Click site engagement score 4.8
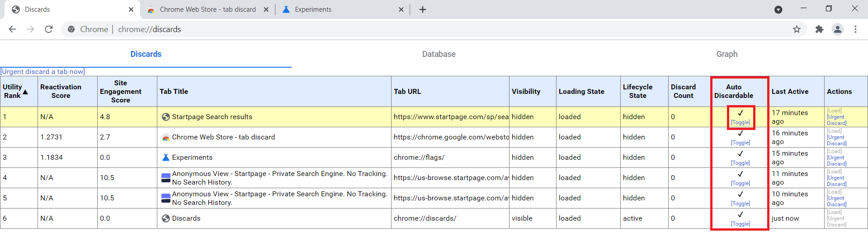The height and width of the screenshot is (241, 868). click(127, 117)
